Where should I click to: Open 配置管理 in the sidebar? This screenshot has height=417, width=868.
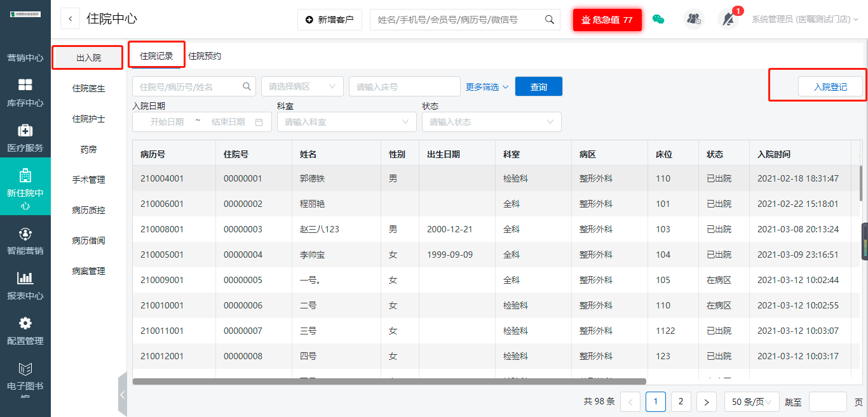[25, 331]
